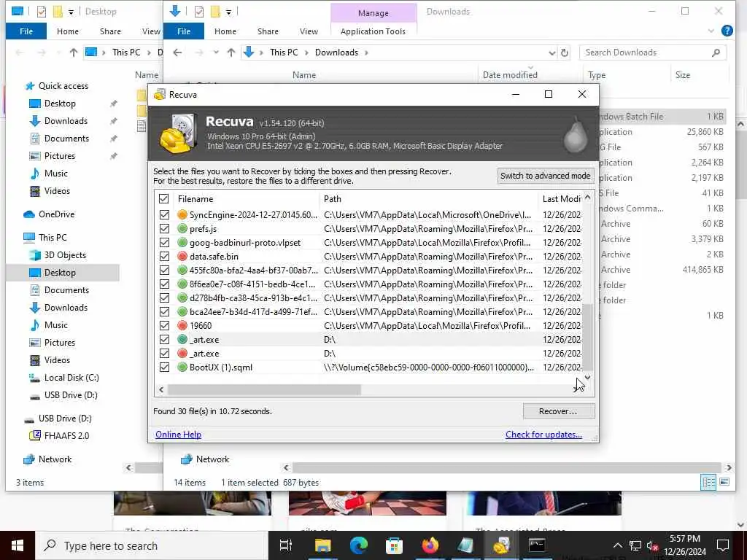
Task: Open File Explorer from the taskbar
Action: click(x=322, y=545)
